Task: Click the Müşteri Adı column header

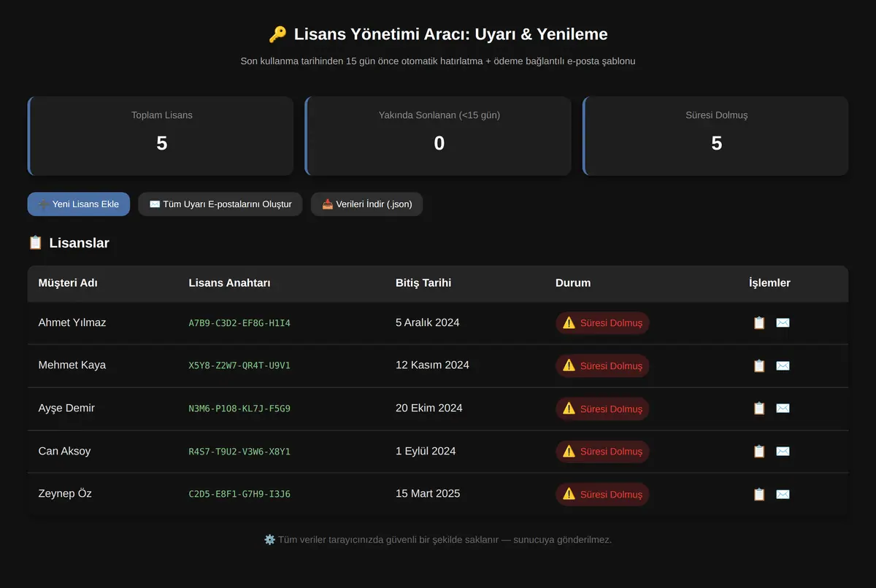Action: point(68,283)
